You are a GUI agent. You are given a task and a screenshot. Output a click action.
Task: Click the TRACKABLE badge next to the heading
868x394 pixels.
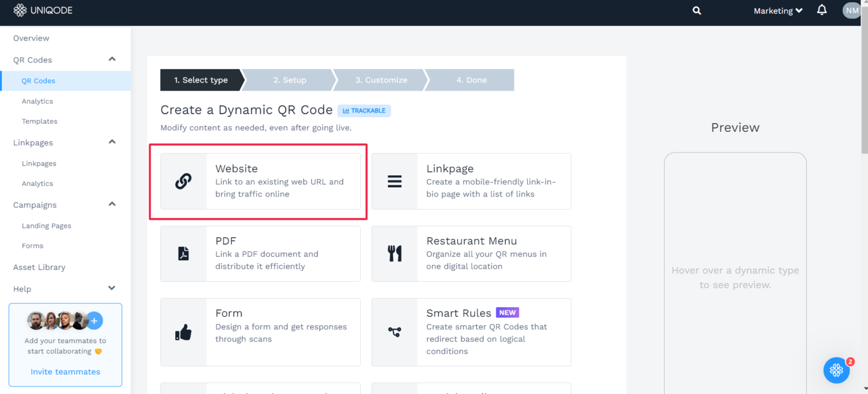pyautogui.click(x=364, y=110)
